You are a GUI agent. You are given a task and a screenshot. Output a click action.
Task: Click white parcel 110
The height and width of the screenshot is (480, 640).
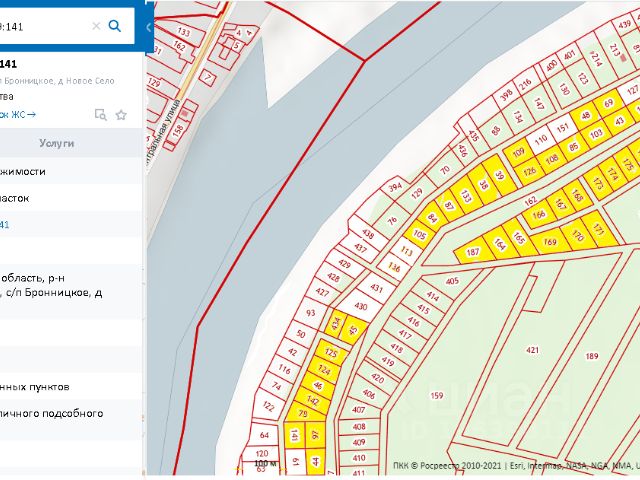pos(540,140)
